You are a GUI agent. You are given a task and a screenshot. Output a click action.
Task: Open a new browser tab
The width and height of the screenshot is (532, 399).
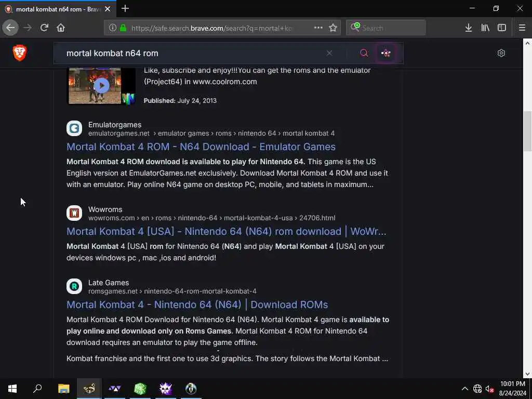pyautogui.click(x=125, y=8)
